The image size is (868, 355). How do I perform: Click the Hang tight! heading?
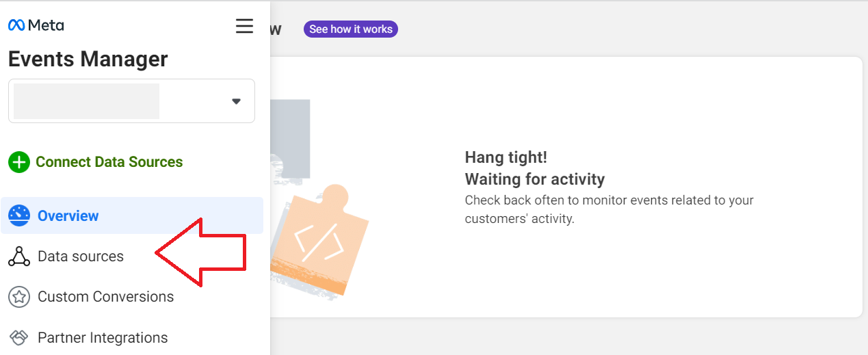pos(506,157)
